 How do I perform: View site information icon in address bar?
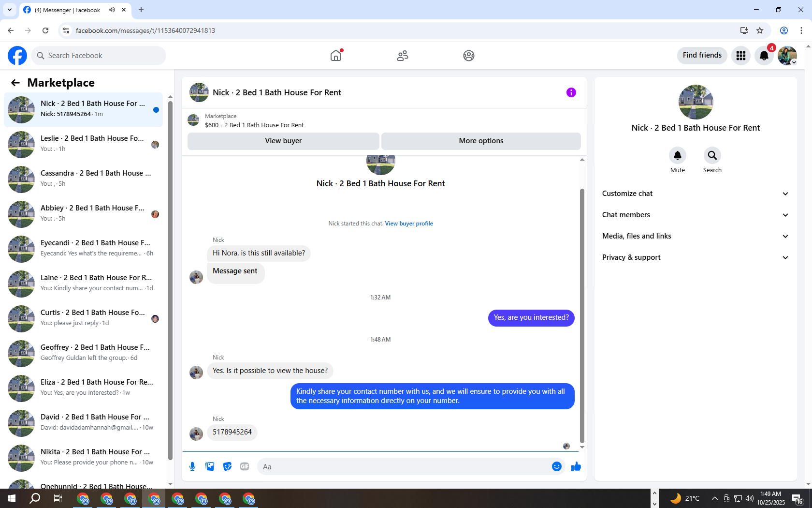pos(66,30)
